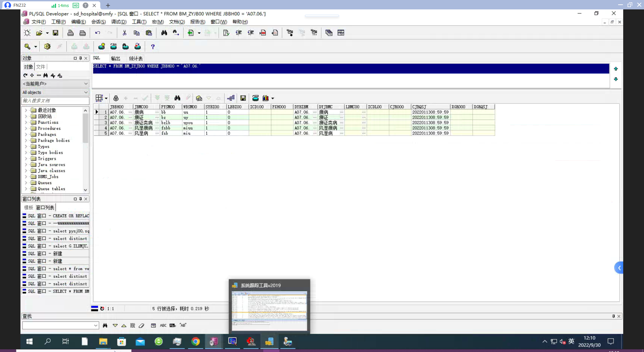Screen dimensions: 644x352
Task: Open the 工具(T) menu
Action: click(x=139, y=22)
